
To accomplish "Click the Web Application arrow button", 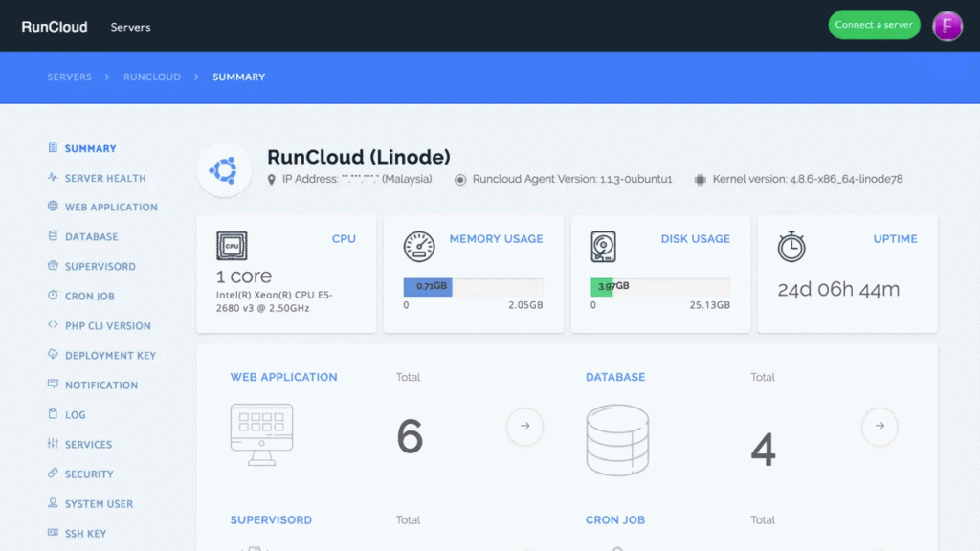I will pyautogui.click(x=525, y=426).
